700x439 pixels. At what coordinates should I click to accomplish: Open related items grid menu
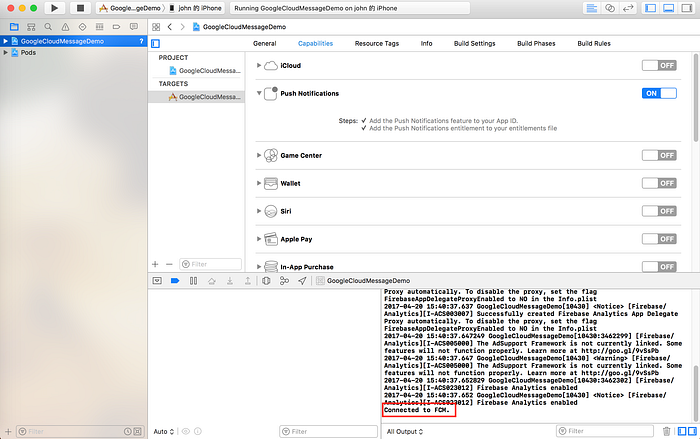pos(156,27)
